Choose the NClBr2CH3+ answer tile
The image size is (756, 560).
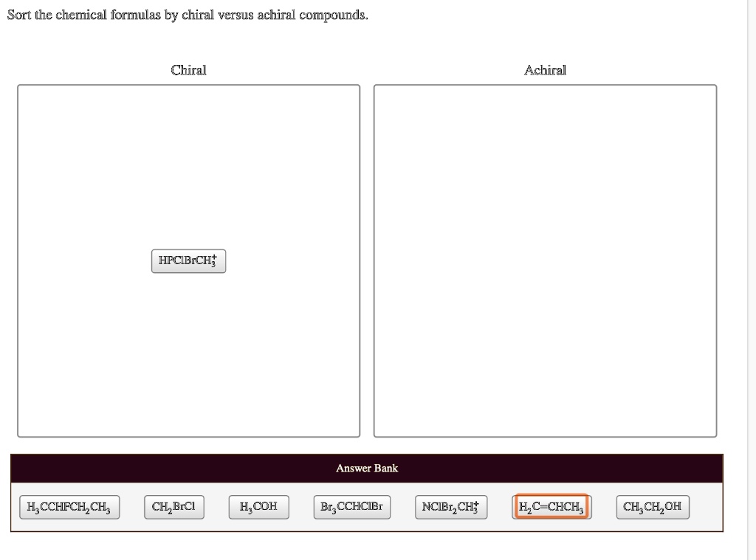[x=451, y=507]
